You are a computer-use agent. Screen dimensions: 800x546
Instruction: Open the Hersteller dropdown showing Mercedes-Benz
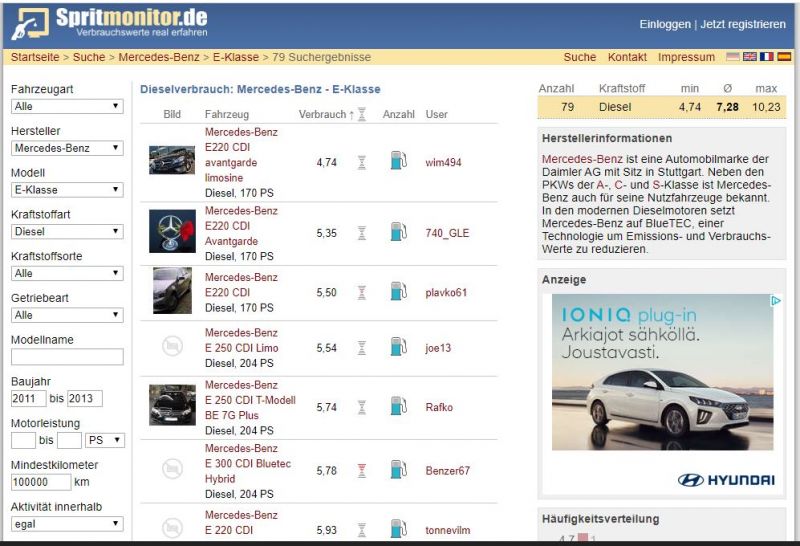[67, 148]
